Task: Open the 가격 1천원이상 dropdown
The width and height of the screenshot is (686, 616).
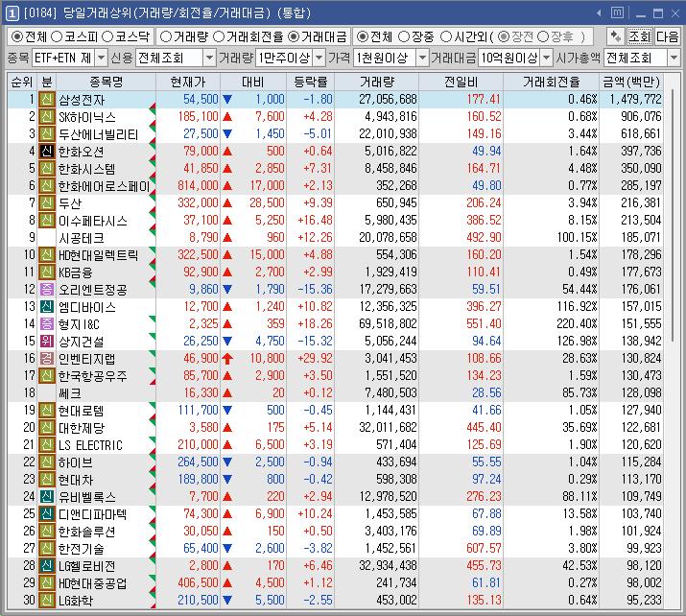Action: tap(422, 58)
